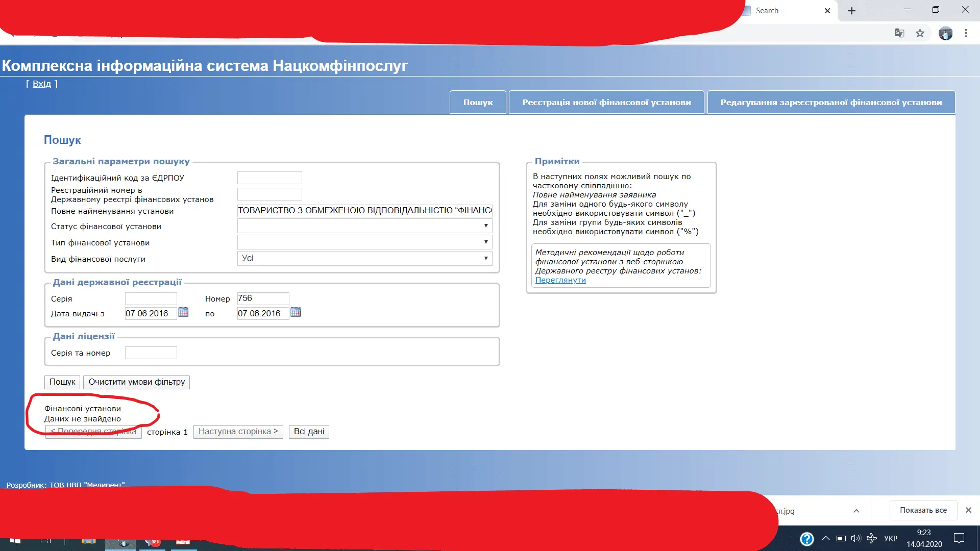980x551 pixels.
Task: Click the Chrome profile avatar
Action: pyautogui.click(x=945, y=34)
